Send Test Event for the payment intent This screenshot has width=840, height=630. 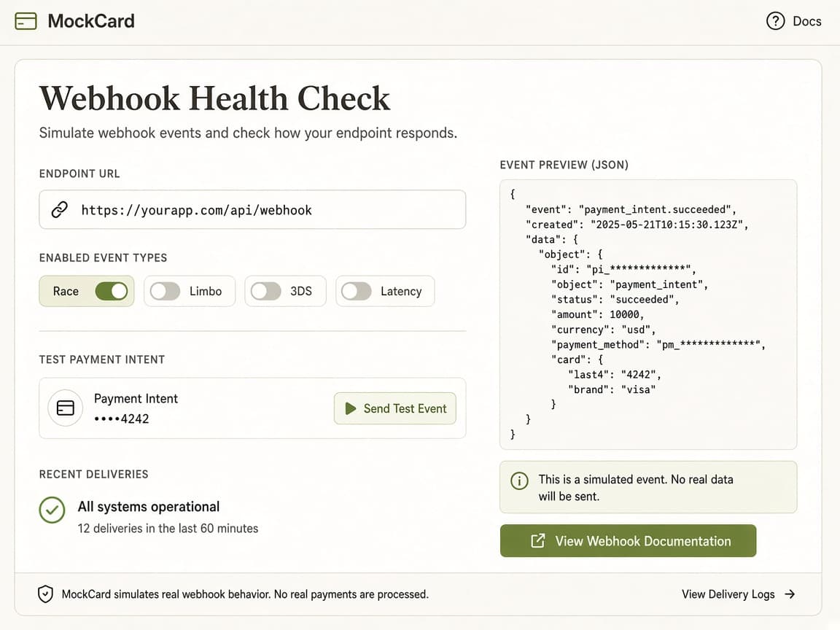pos(394,409)
